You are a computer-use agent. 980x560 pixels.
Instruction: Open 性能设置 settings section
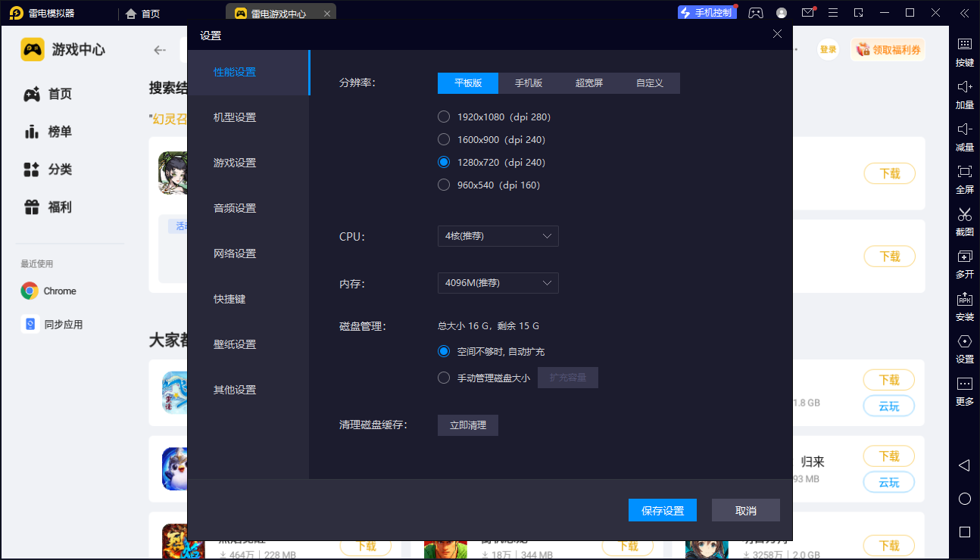(x=248, y=72)
